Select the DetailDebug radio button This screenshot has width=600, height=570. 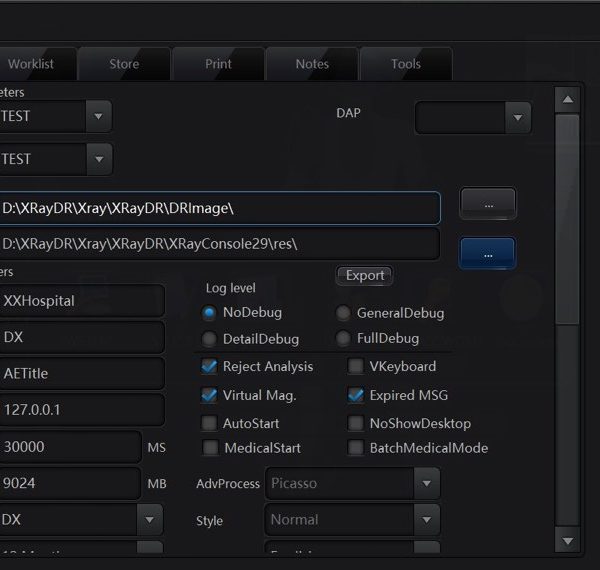209,339
